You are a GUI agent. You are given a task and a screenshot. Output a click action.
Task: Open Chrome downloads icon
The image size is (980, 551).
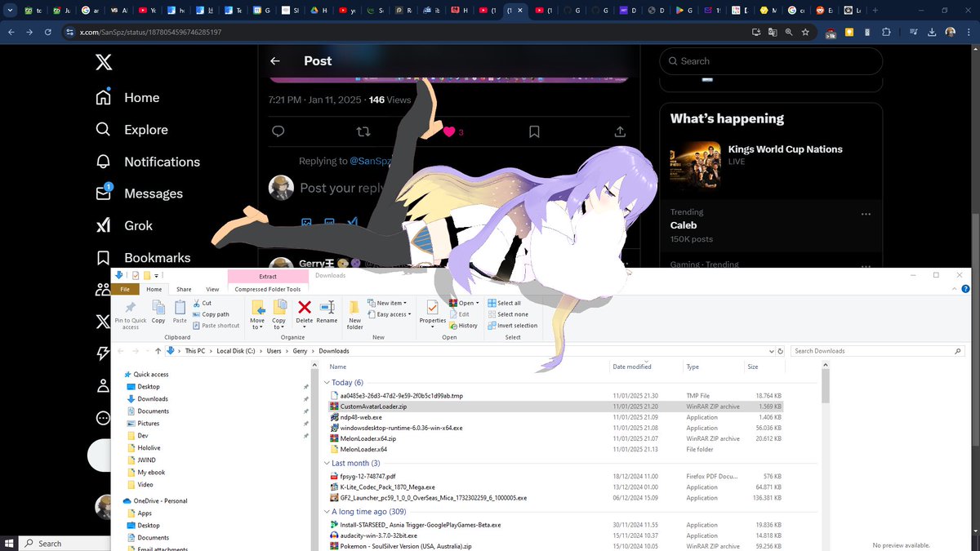click(x=933, y=32)
